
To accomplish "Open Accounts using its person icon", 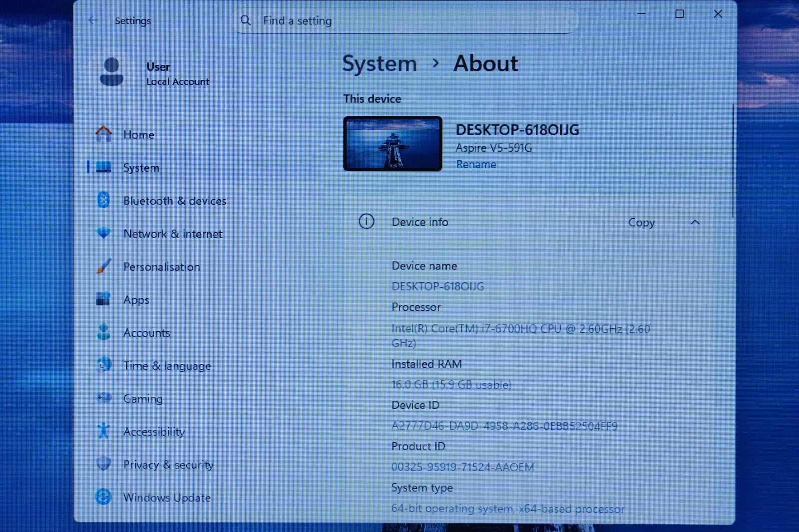I will pyautogui.click(x=103, y=332).
